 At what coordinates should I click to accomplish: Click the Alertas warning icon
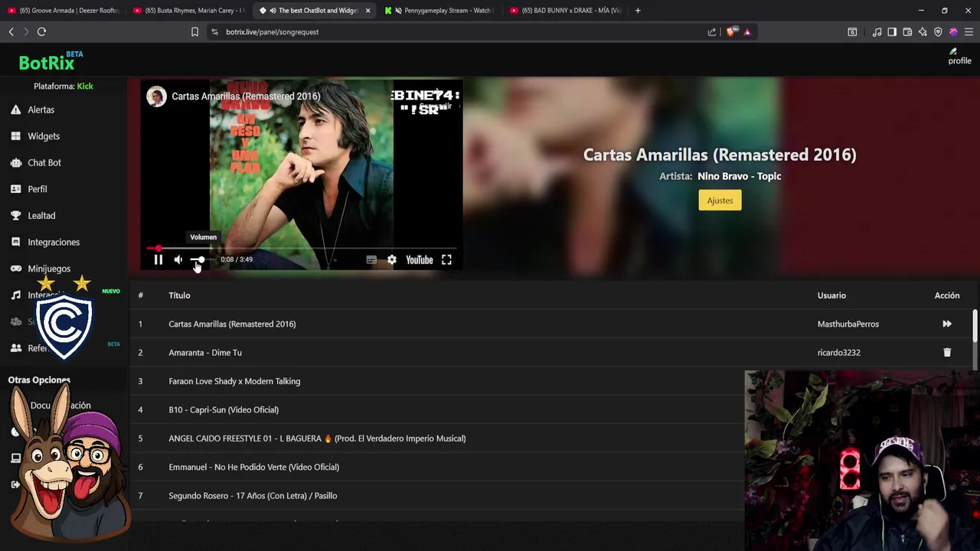coord(15,109)
